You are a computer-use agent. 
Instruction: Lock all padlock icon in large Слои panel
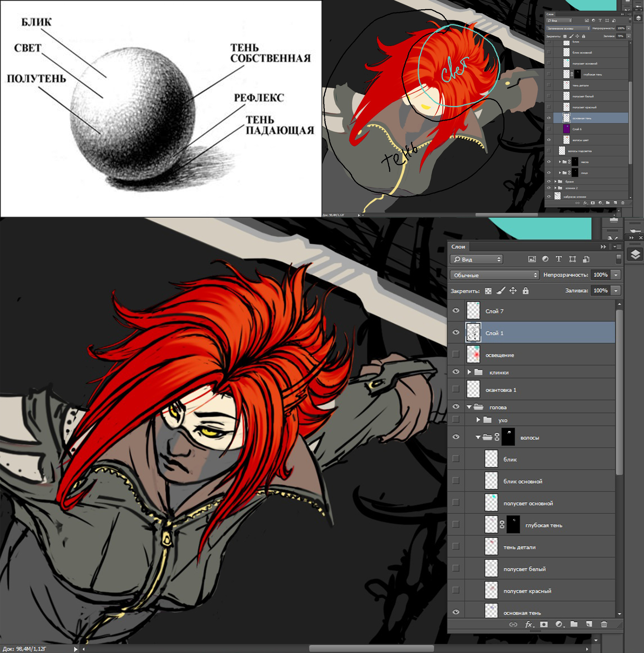click(526, 291)
